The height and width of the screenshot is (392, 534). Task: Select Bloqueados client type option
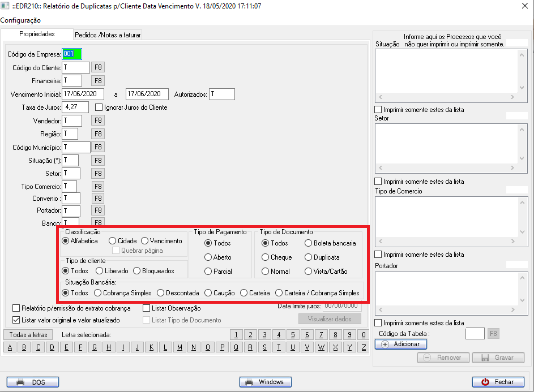pos(137,271)
